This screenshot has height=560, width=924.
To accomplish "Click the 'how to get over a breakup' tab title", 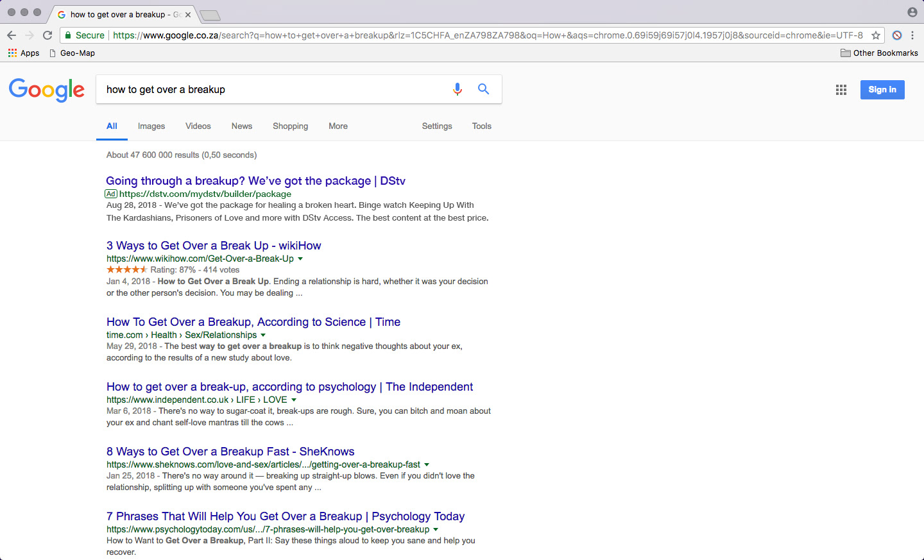I will 125,14.
